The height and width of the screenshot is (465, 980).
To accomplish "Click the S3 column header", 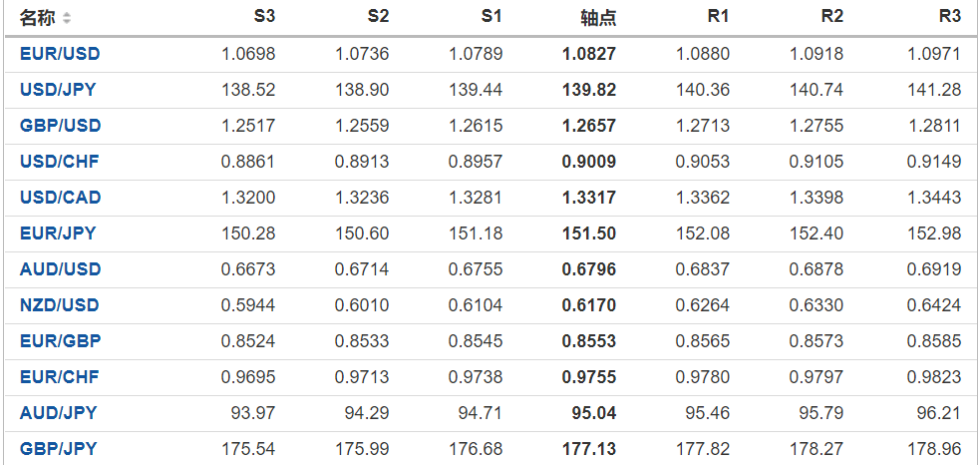I will [x=264, y=17].
